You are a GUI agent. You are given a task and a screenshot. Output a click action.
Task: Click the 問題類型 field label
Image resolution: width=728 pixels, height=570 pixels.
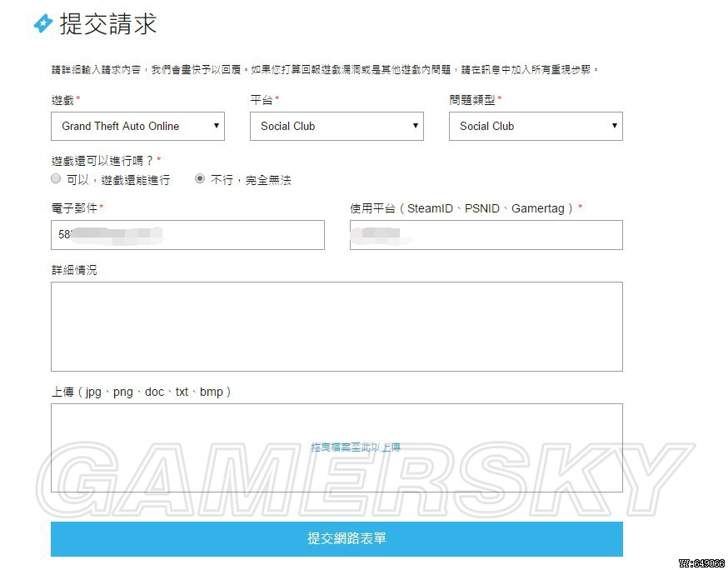point(472,100)
